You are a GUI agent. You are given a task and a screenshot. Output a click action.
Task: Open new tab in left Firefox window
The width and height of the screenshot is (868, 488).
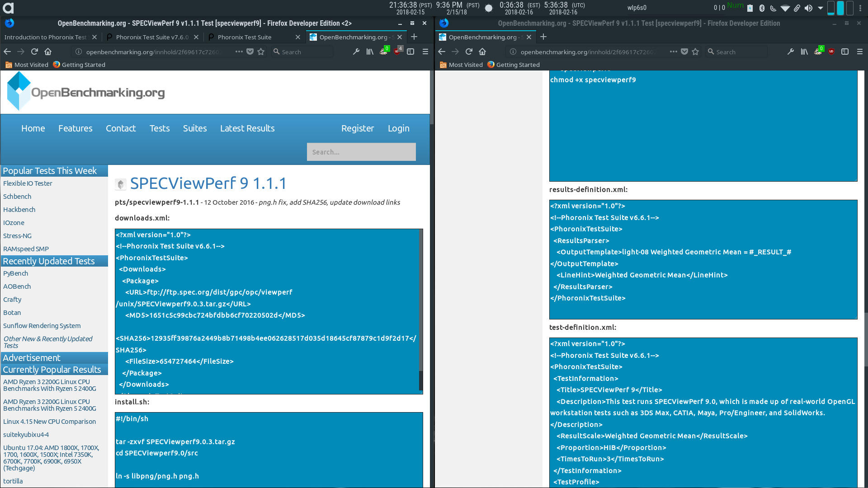click(x=414, y=37)
